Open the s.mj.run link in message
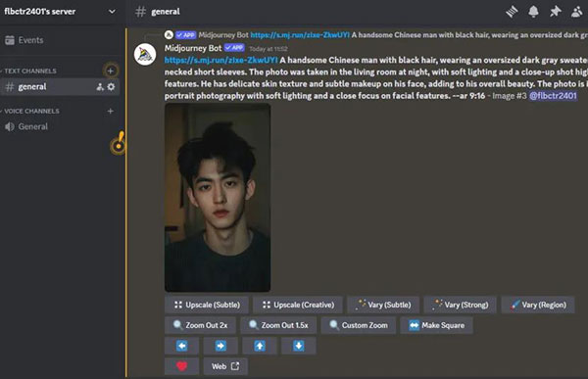The image size is (588, 379). tap(220, 60)
